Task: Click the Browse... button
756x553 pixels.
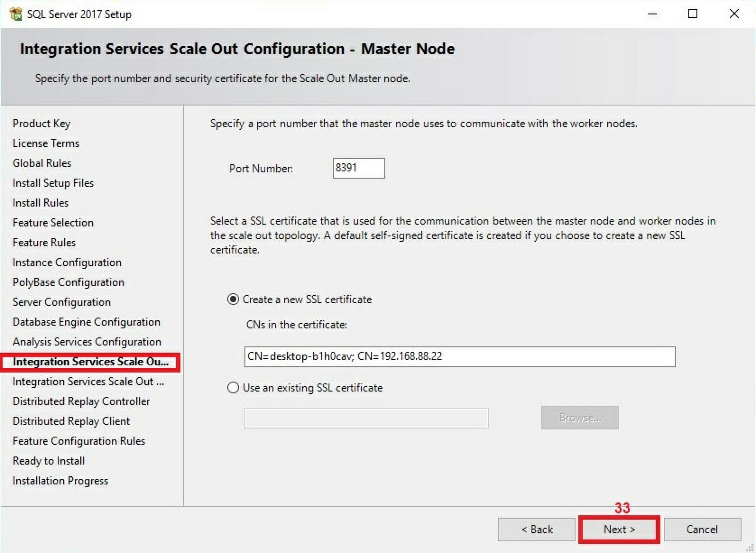Action: tap(580, 418)
